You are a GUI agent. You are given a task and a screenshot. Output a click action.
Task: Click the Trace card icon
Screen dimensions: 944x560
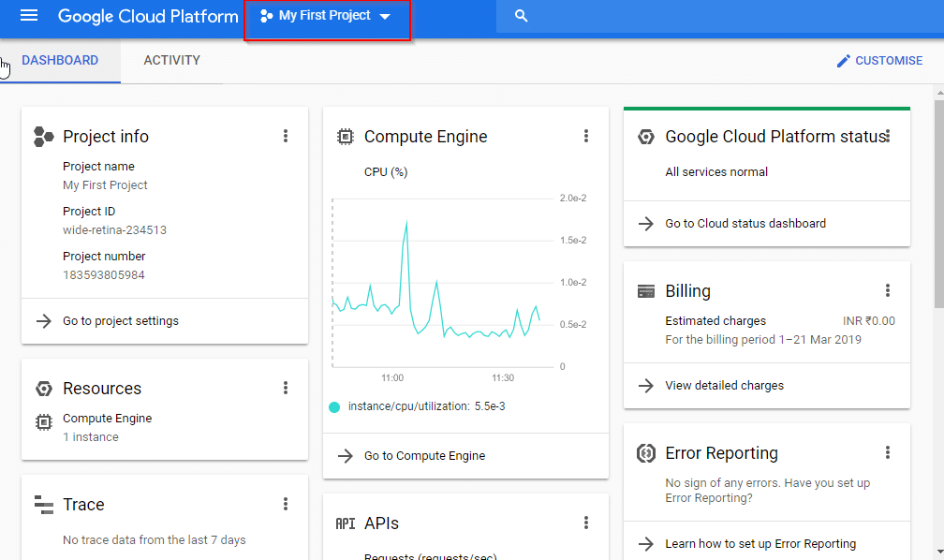43,505
